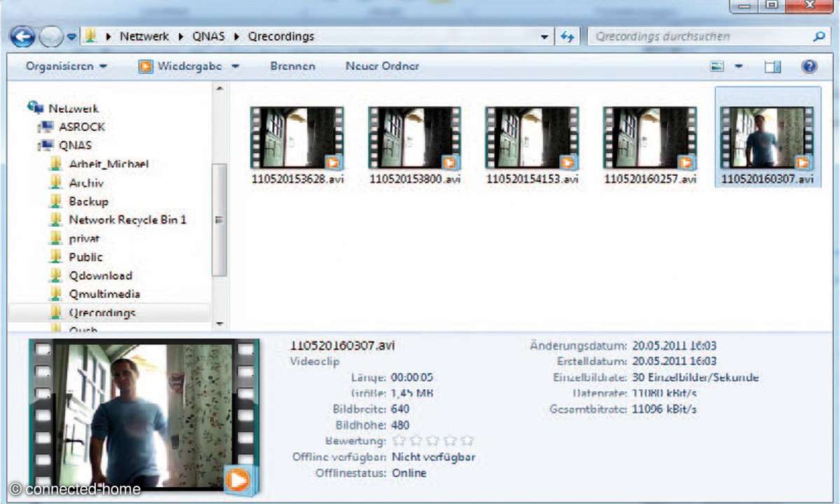Create a folder with Neuer Ordner
This screenshot has width=840, height=504.
pyautogui.click(x=382, y=66)
